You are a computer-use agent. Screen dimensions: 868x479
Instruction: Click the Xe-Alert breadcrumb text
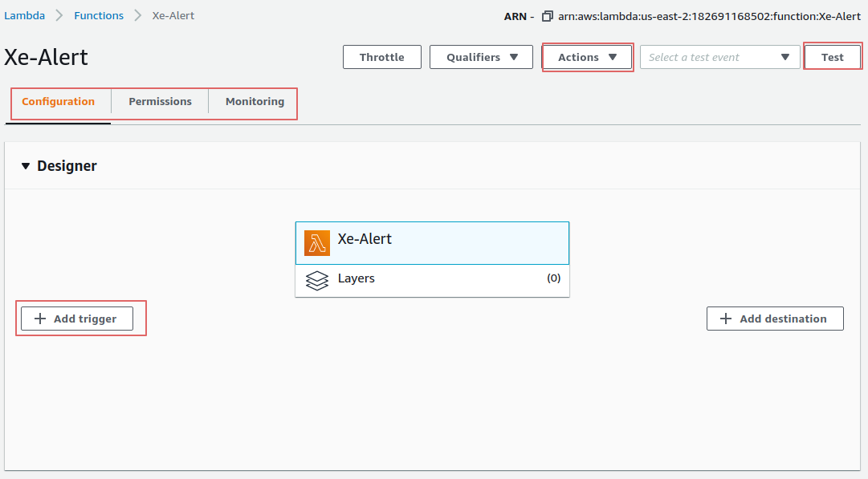(173, 15)
